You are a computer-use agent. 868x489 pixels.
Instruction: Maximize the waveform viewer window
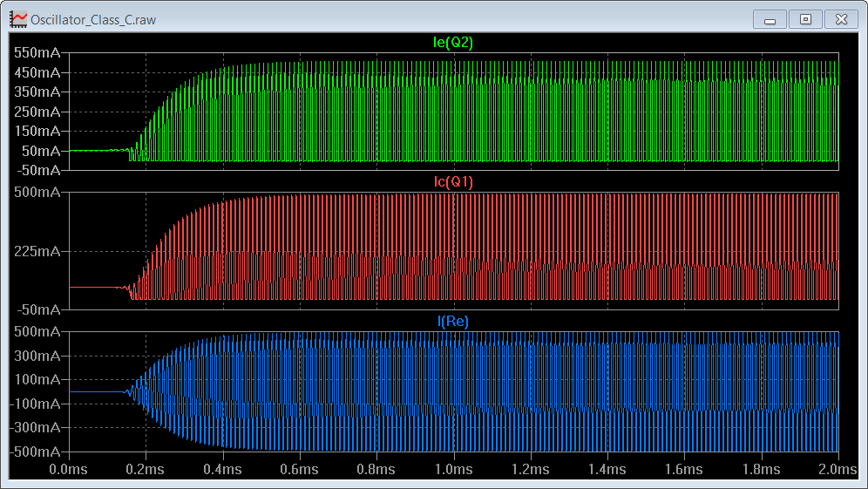click(805, 19)
